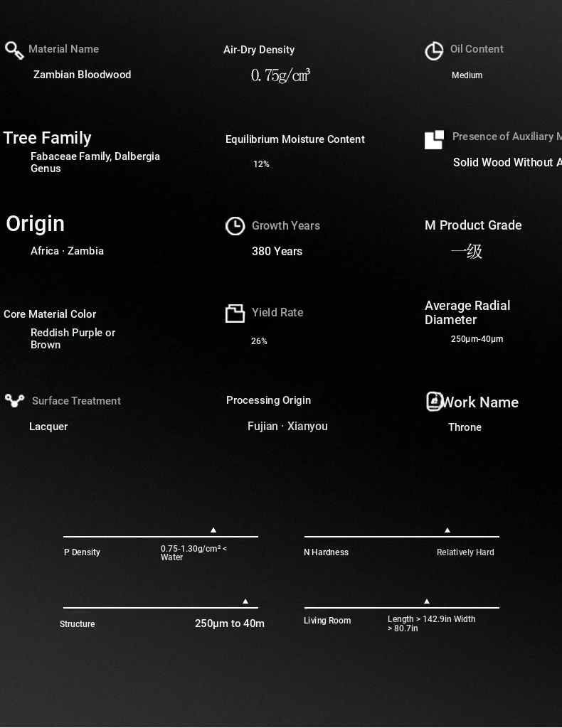Click the triangle marker on Living Room scale
The image size is (562, 728).
coord(427,601)
